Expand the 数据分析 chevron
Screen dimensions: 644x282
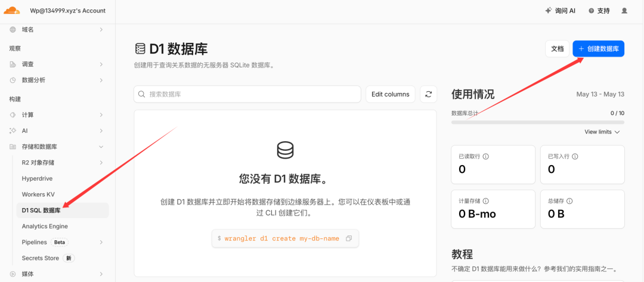point(101,80)
